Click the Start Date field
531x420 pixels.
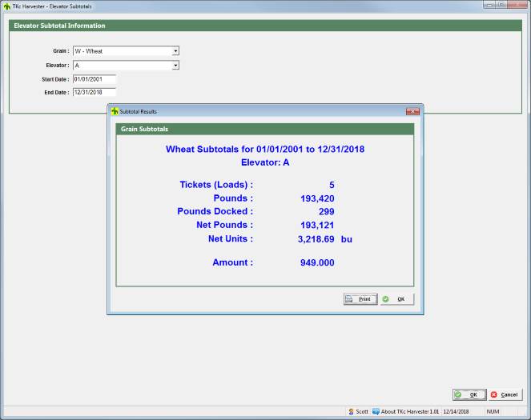pyautogui.click(x=94, y=79)
